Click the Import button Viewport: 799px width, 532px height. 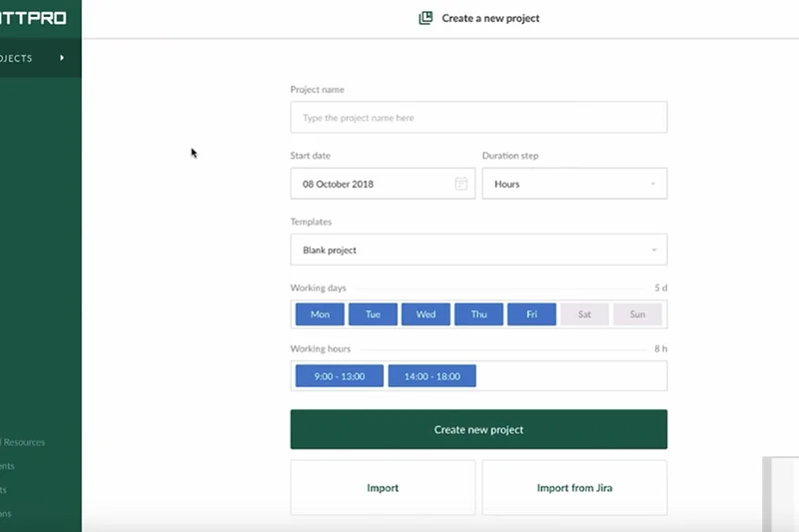(383, 488)
